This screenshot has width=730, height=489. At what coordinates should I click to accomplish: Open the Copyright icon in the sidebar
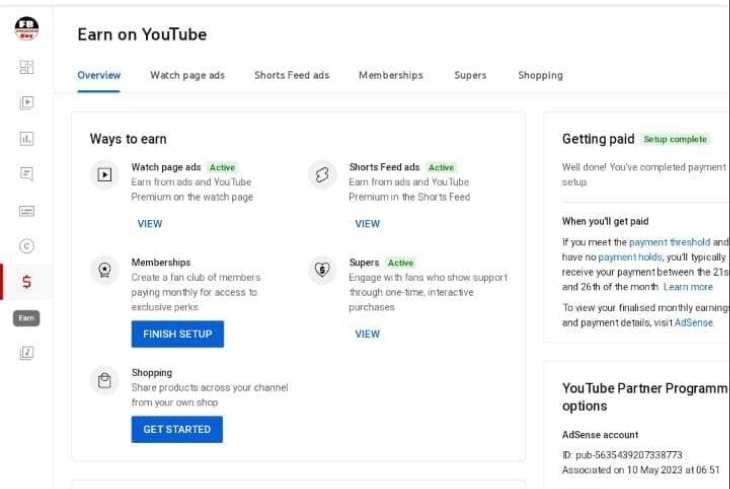(27, 246)
